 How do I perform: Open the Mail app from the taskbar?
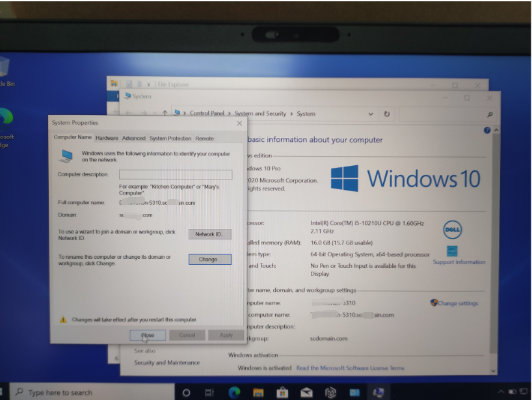[306, 393]
